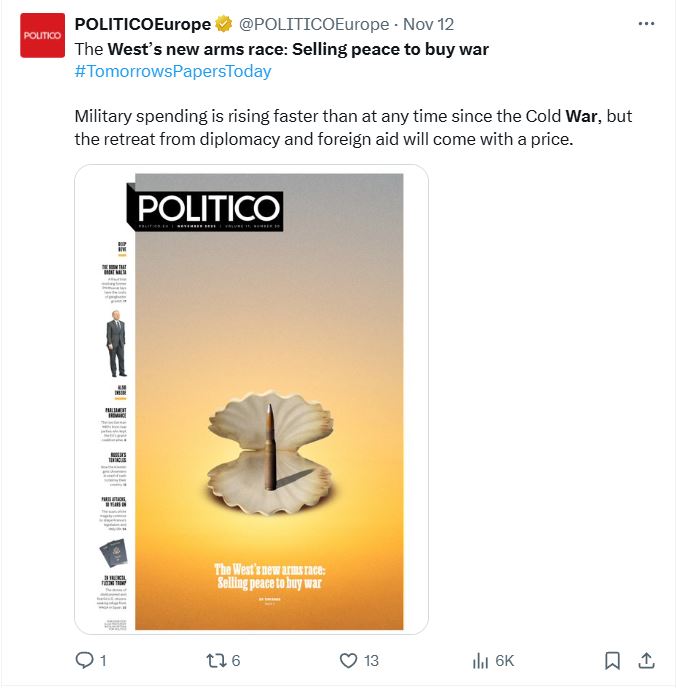Click the like count number 13
The image size is (677, 688).
(371, 660)
